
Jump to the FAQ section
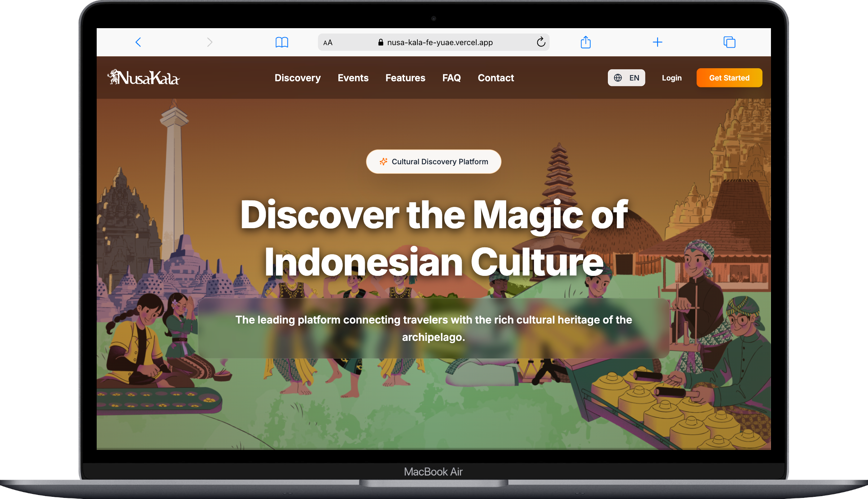[451, 78]
